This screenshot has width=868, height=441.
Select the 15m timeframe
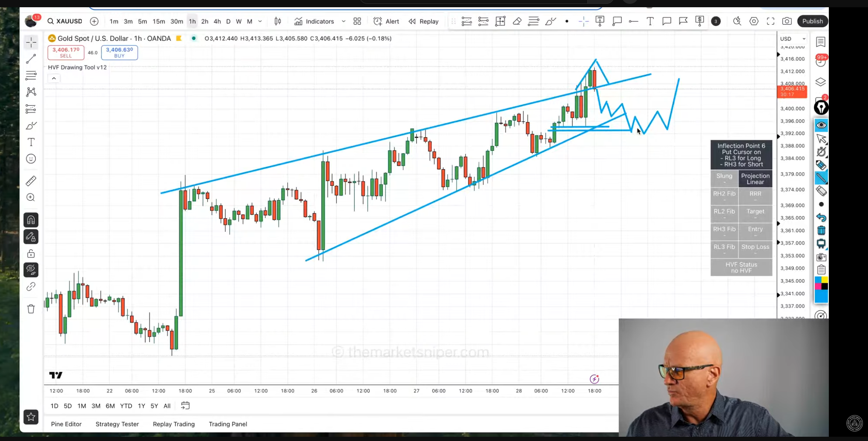pos(159,21)
